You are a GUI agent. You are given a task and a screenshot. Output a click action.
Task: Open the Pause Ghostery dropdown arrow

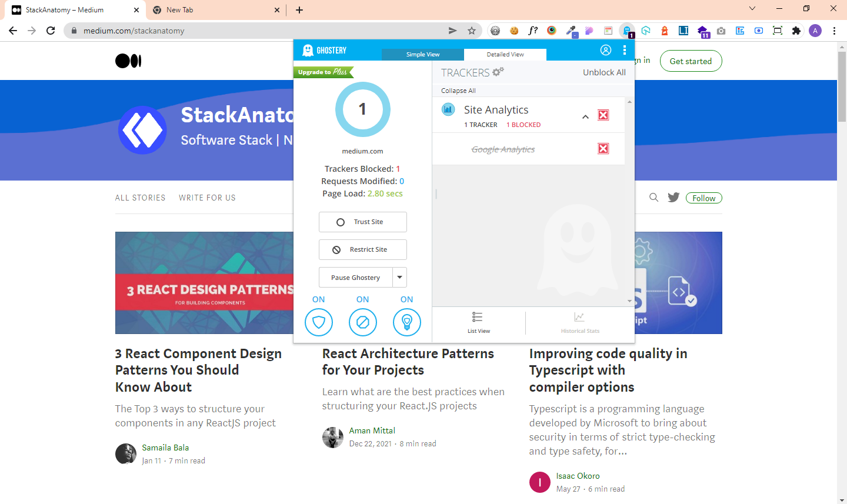click(x=400, y=278)
